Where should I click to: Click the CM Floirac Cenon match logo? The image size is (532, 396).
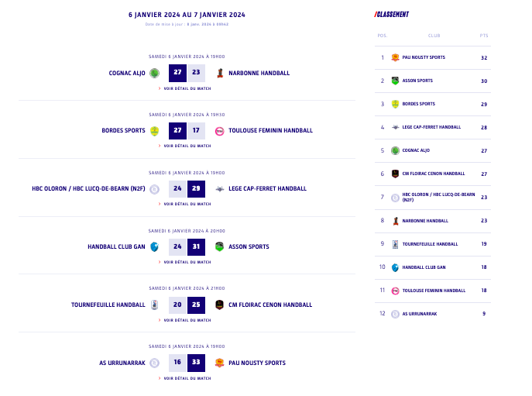pyautogui.click(x=220, y=305)
